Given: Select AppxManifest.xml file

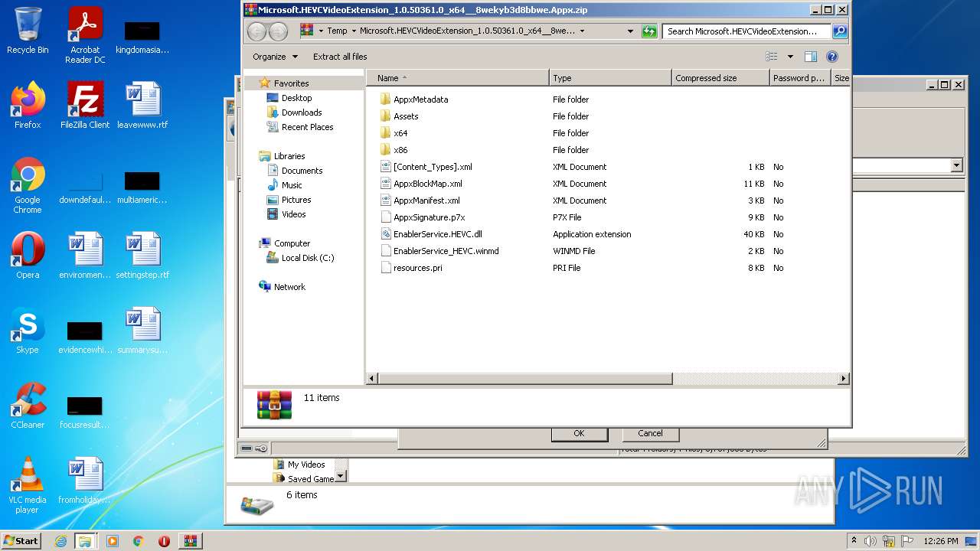Looking at the screenshot, I should 426,201.
